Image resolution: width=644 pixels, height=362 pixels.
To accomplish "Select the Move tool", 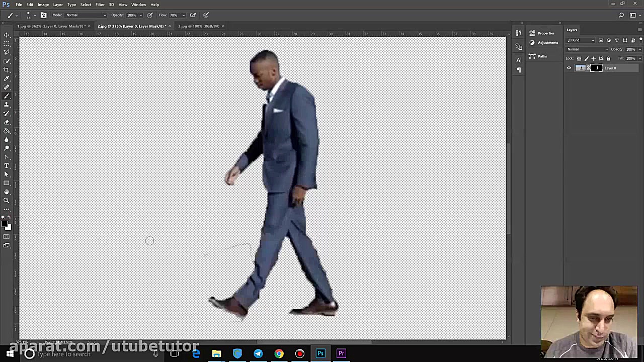I will tap(7, 34).
